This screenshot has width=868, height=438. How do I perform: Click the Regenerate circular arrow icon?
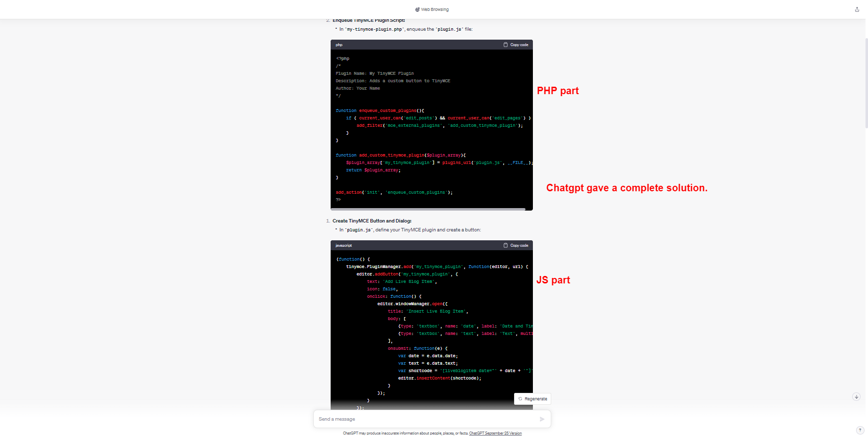[520, 399]
